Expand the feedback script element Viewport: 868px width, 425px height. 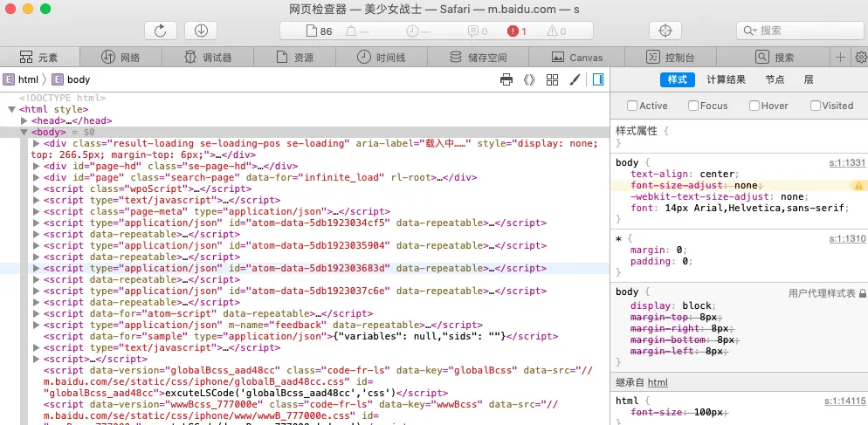37,325
